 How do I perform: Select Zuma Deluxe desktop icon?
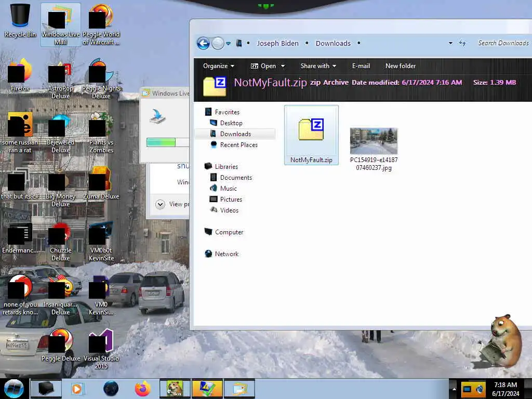[101, 183]
